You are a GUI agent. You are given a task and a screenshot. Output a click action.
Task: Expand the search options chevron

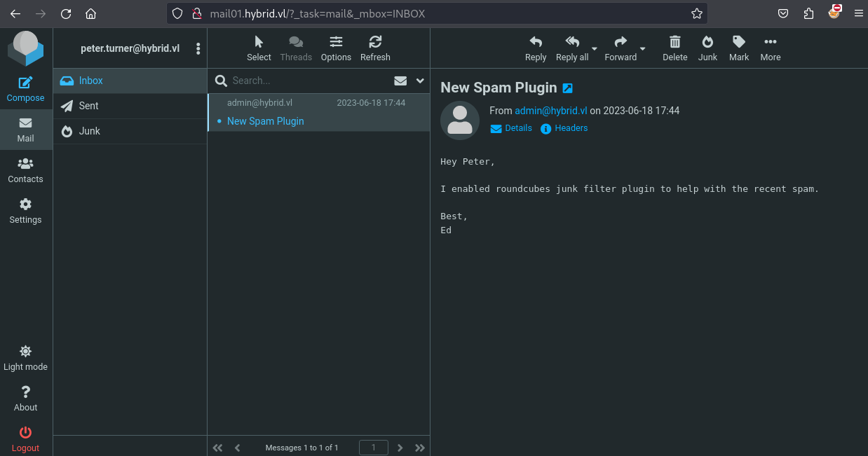420,81
